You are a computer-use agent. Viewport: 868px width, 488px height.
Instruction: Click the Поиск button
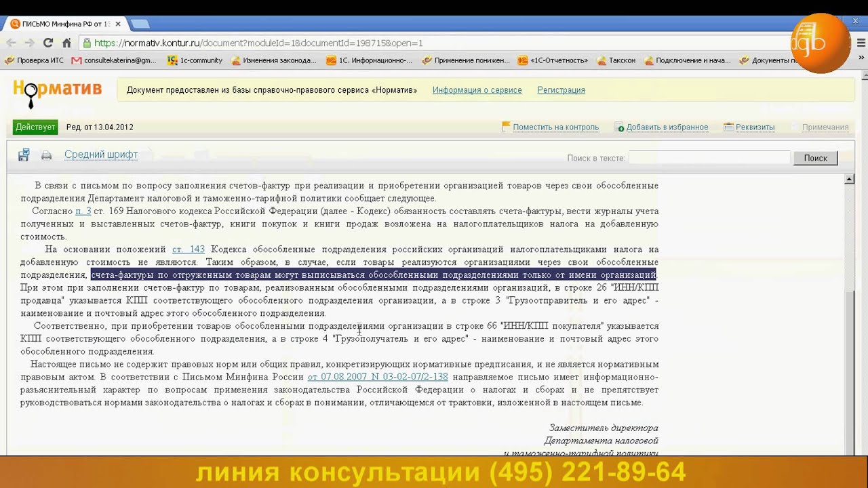816,158
